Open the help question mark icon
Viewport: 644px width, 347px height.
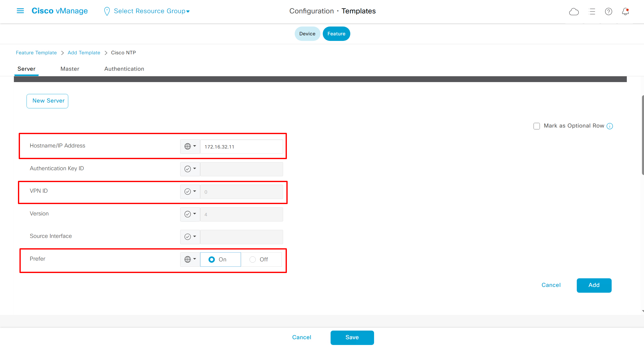608,12
